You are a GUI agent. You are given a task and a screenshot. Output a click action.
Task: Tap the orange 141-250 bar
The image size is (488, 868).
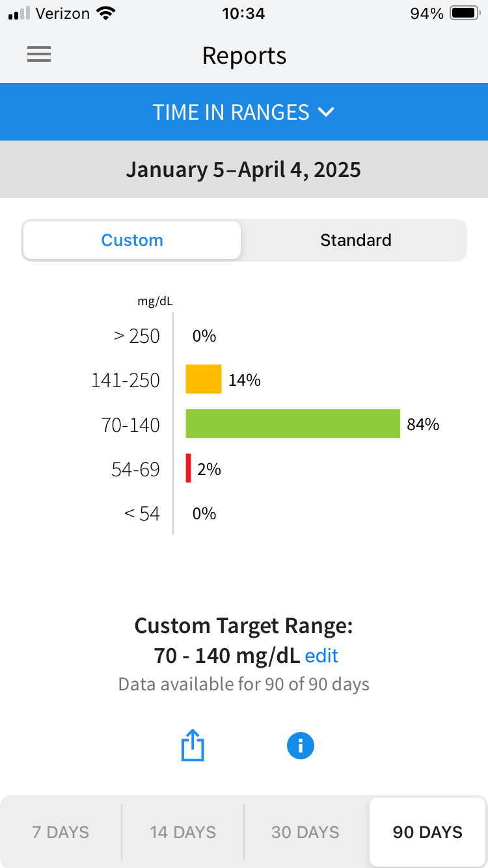click(204, 379)
